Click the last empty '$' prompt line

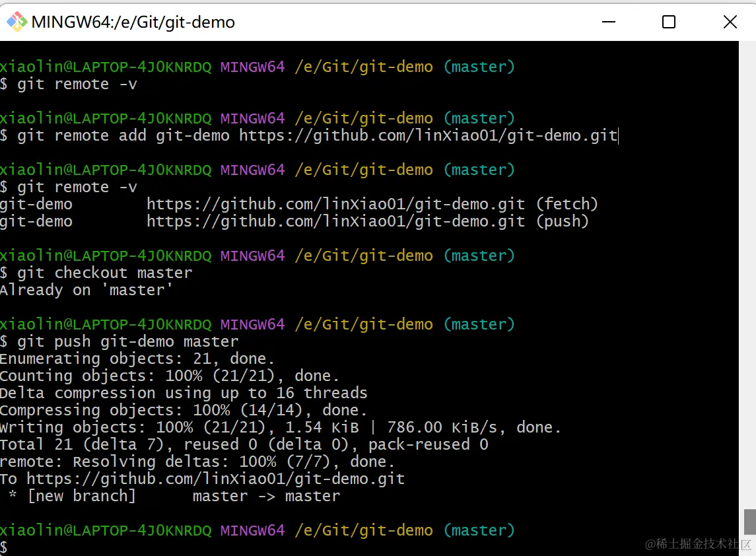(4, 547)
